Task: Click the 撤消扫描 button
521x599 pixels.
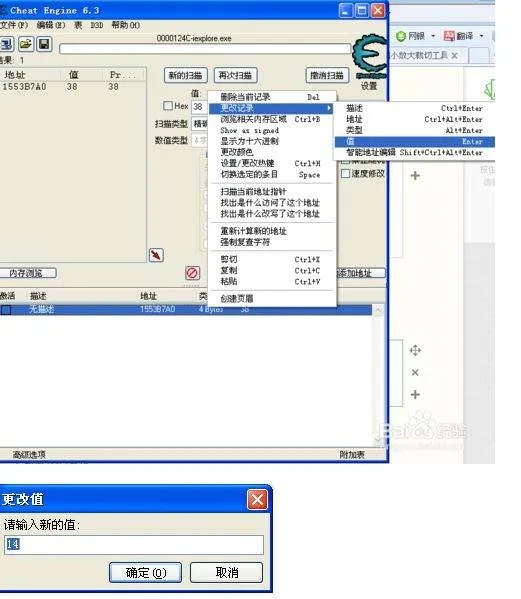Action: (327, 75)
